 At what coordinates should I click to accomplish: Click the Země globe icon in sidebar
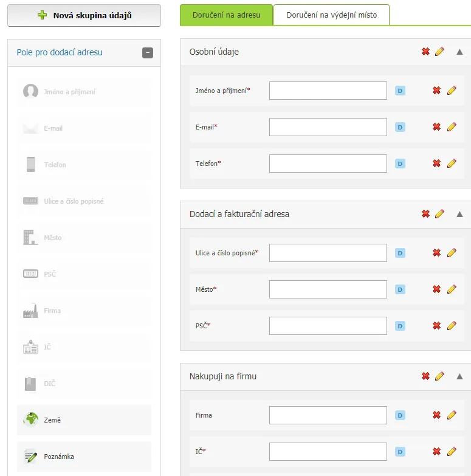click(30, 419)
